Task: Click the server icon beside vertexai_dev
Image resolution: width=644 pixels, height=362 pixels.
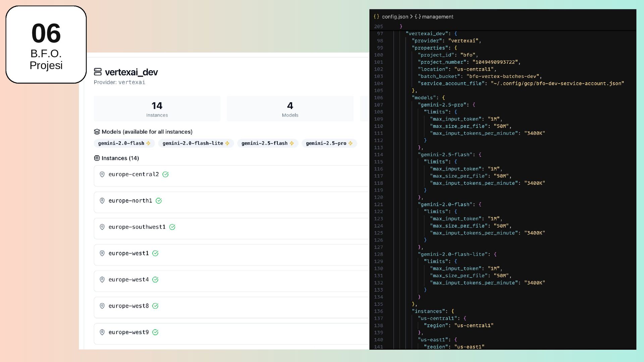Action: tap(98, 72)
